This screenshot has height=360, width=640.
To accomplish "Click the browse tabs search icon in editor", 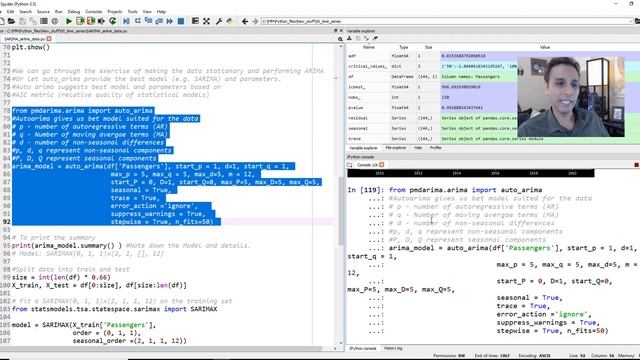I will pyautogui.click(x=340, y=39).
